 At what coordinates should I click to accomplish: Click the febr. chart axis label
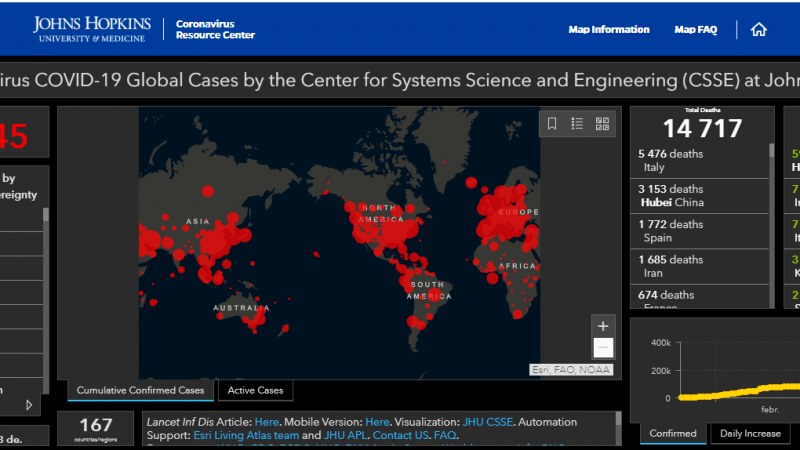[x=769, y=409]
